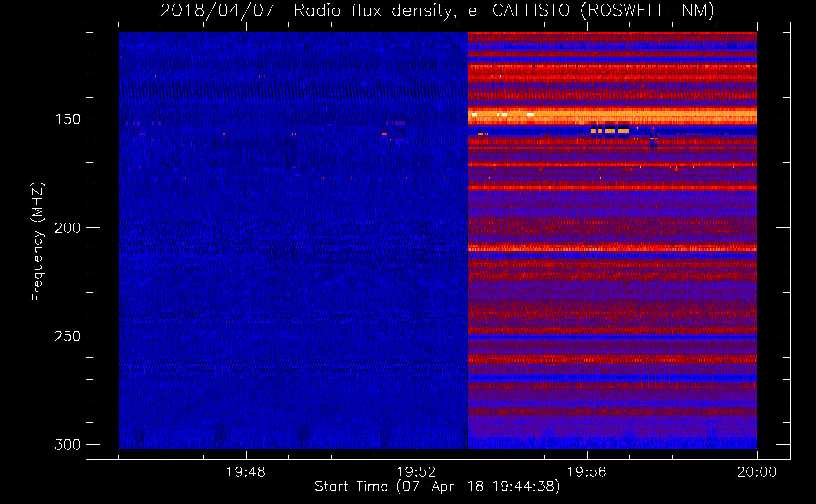Image resolution: width=816 pixels, height=504 pixels.
Task: Click the 200 frequency tick label
Action: point(68,228)
